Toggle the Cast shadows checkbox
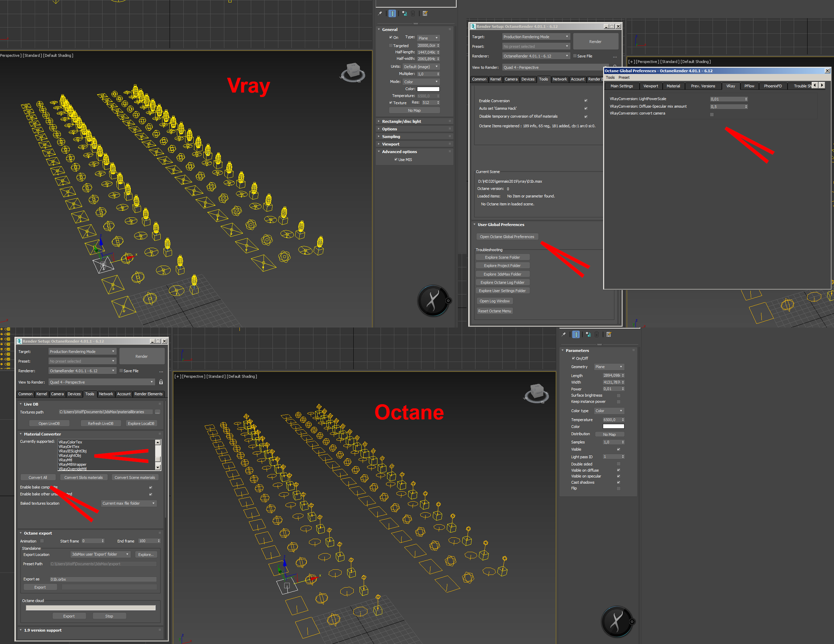The width and height of the screenshot is (834, 644). tap(619, 482)
